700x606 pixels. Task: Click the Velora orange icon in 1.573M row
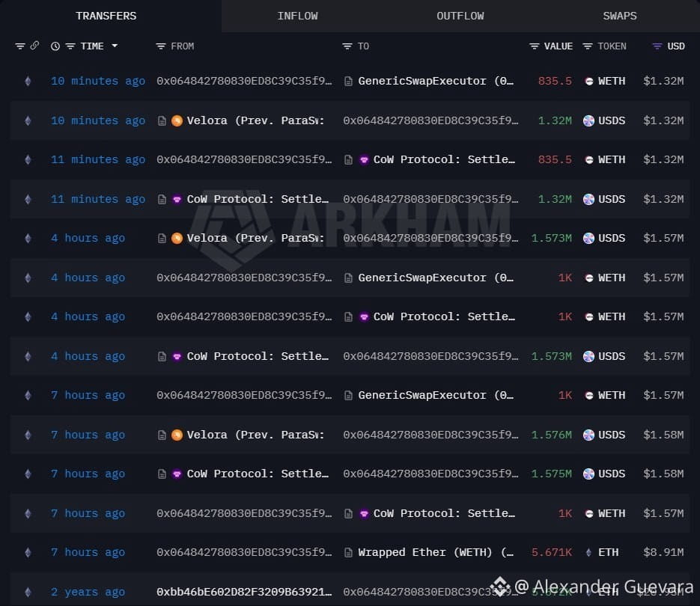(177, 239)
